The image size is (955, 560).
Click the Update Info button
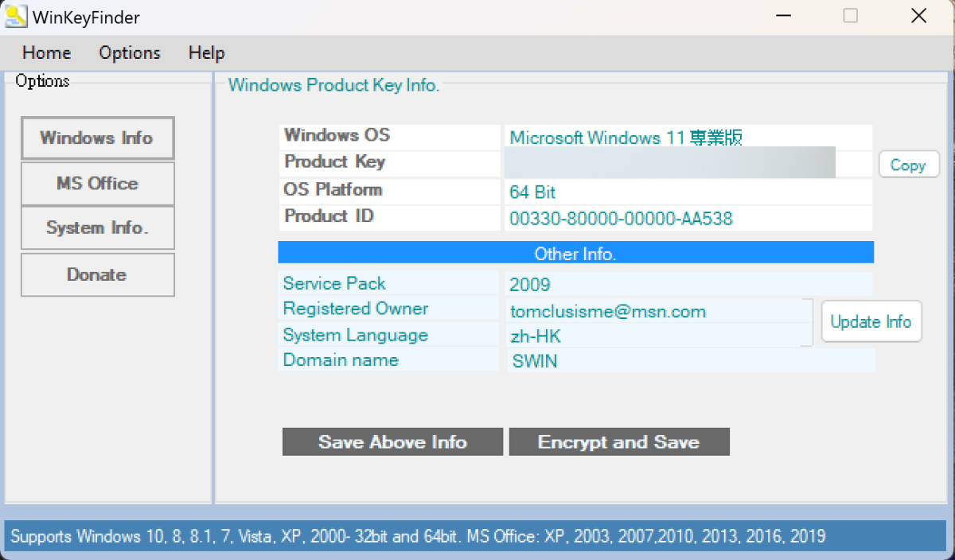coord(871,321)
